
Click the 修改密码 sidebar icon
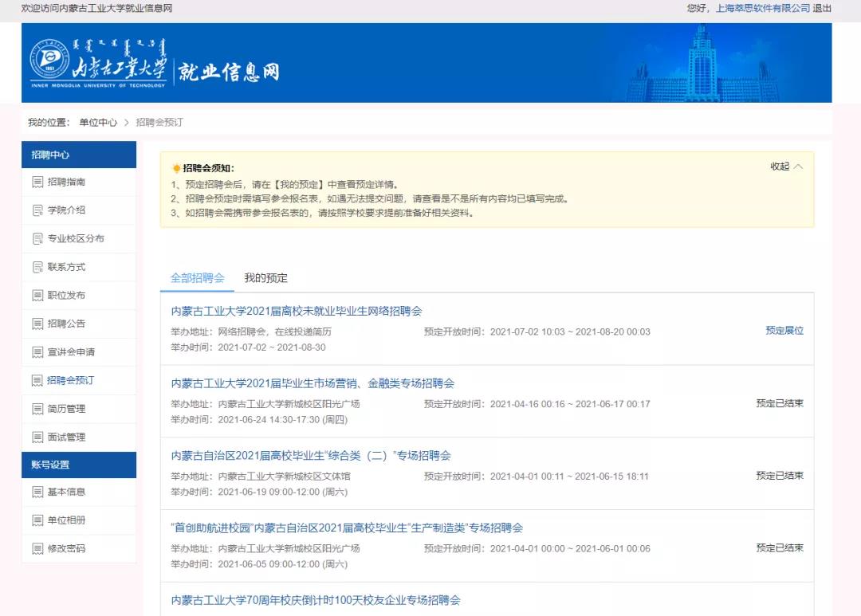coord(37,549)
